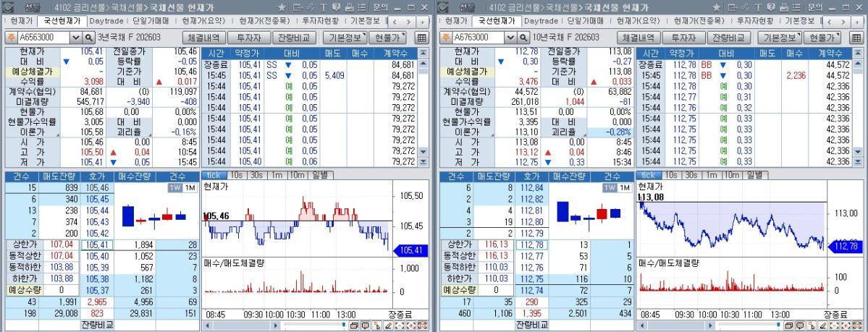The width and height of the screenshot is (868, 332).
Task: Click 체결내역 button in 3년국채 window
Action: [x=204, y=38]
